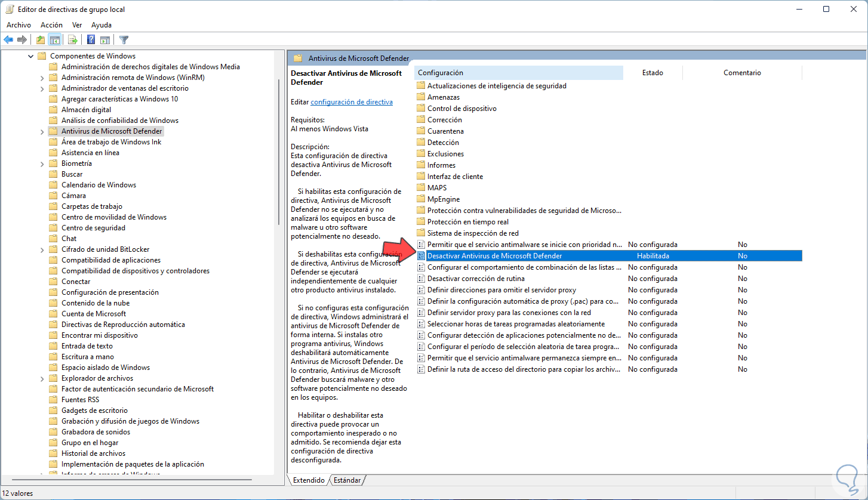Click the policy icon beside Definir direcciones para omitir proxy
Screen dimensions: 868x500
[421, 290]
